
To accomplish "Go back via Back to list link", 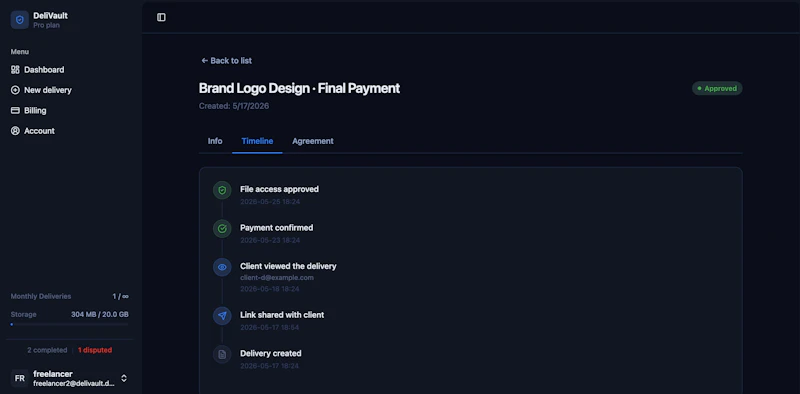I will pyautogui.click(x=227, y=61).
